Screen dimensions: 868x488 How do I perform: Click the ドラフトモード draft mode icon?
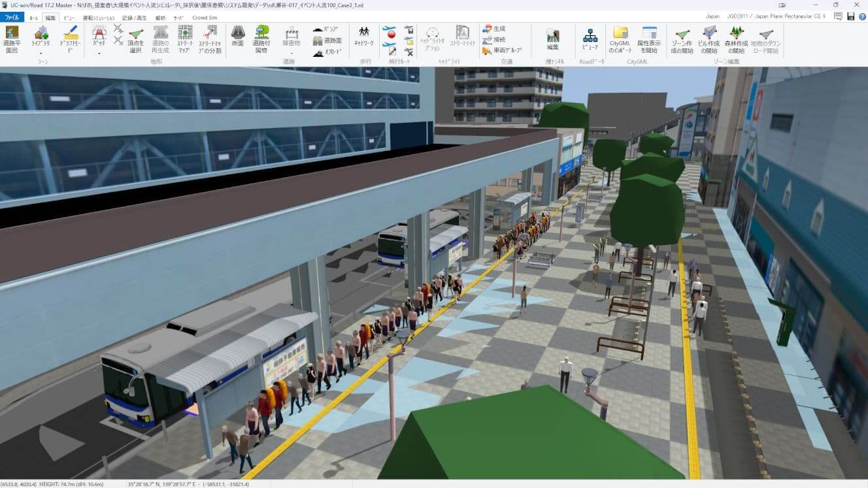click(70, 38)
